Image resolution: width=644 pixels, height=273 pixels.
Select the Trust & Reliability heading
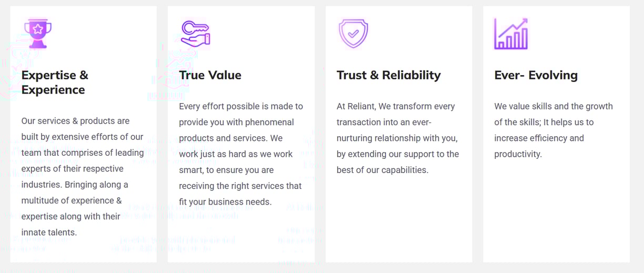coord(389,75)
